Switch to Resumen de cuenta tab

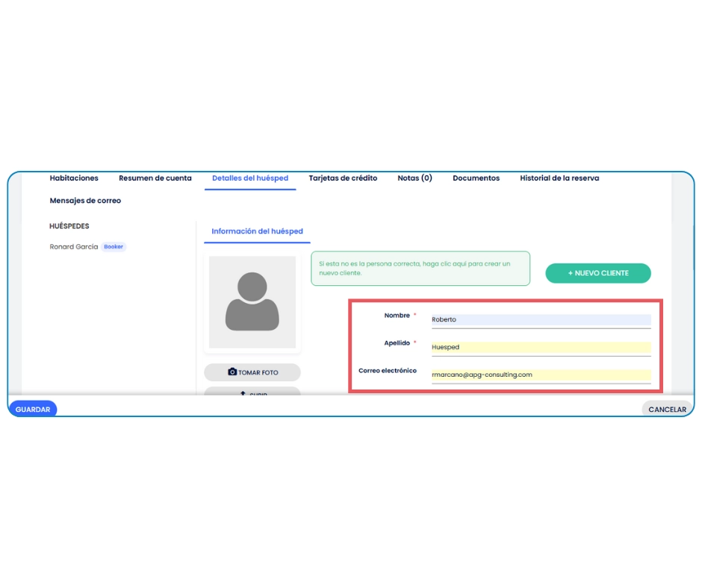pos(155,178)
